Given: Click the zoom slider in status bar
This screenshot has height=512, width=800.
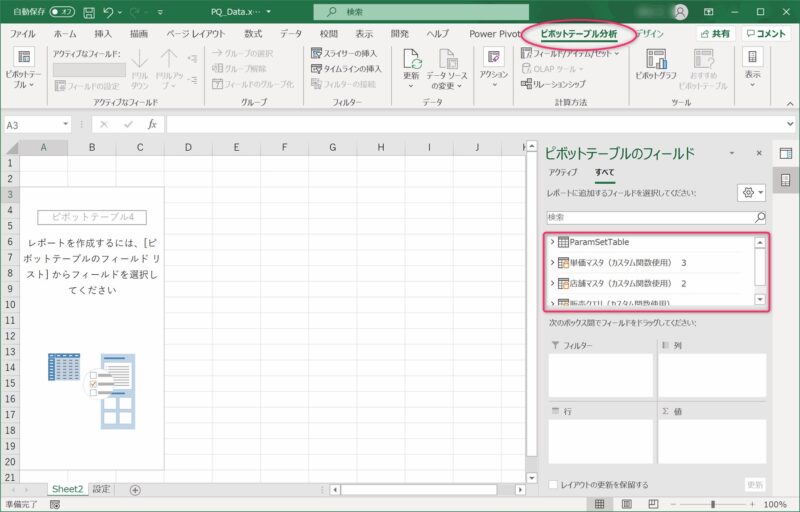Looking at the screenshot, I should pyautogui.click(x=712, y=504).
